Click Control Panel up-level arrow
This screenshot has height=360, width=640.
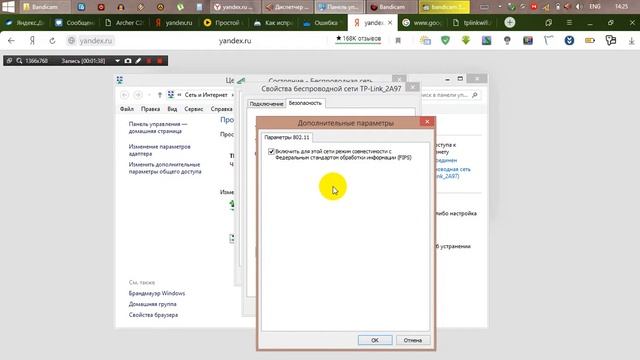[x=160, y=95]
